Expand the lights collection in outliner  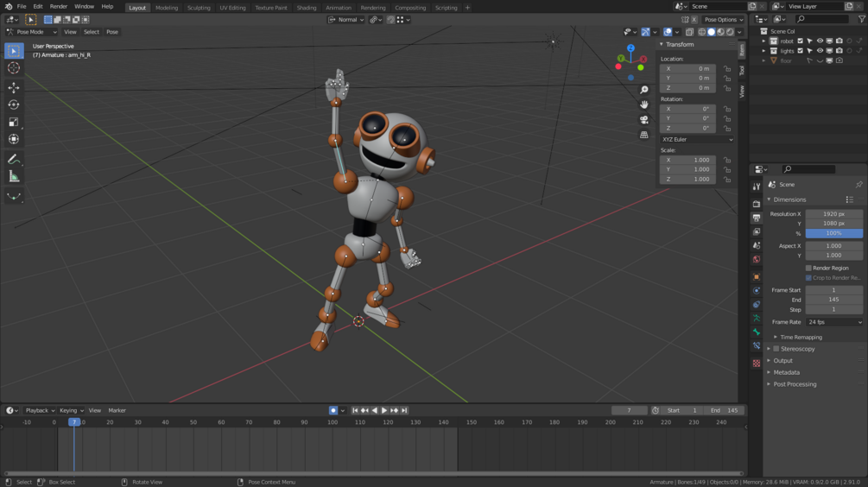point(764,51)
